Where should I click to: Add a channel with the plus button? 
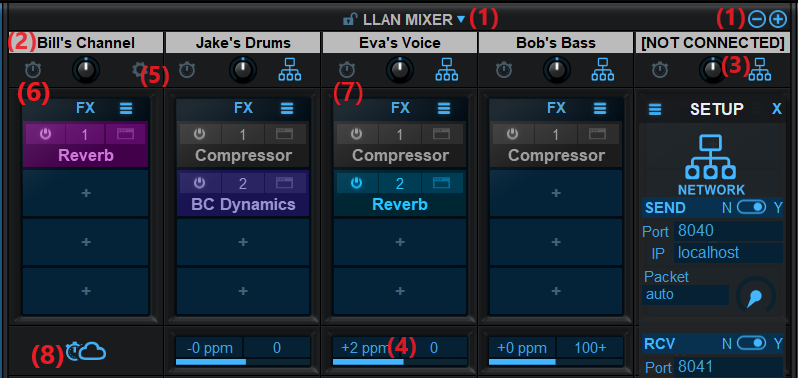(778, 20)
